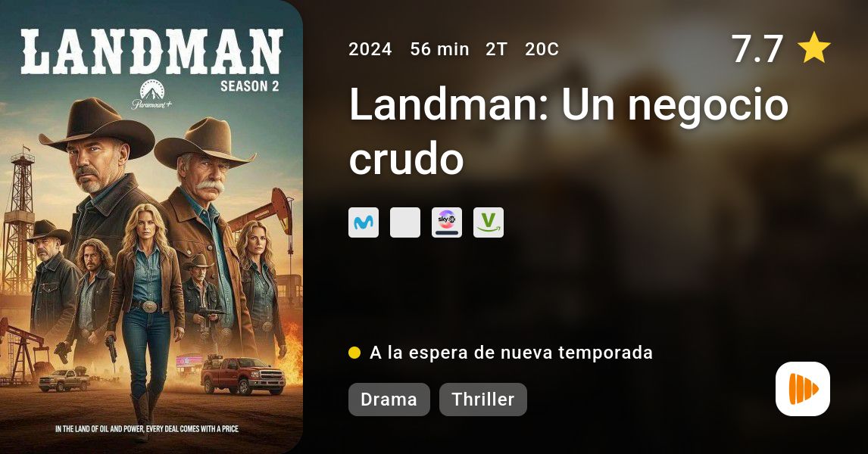
Task: Click the 20C episodes count
Action: tap(542, 49)
